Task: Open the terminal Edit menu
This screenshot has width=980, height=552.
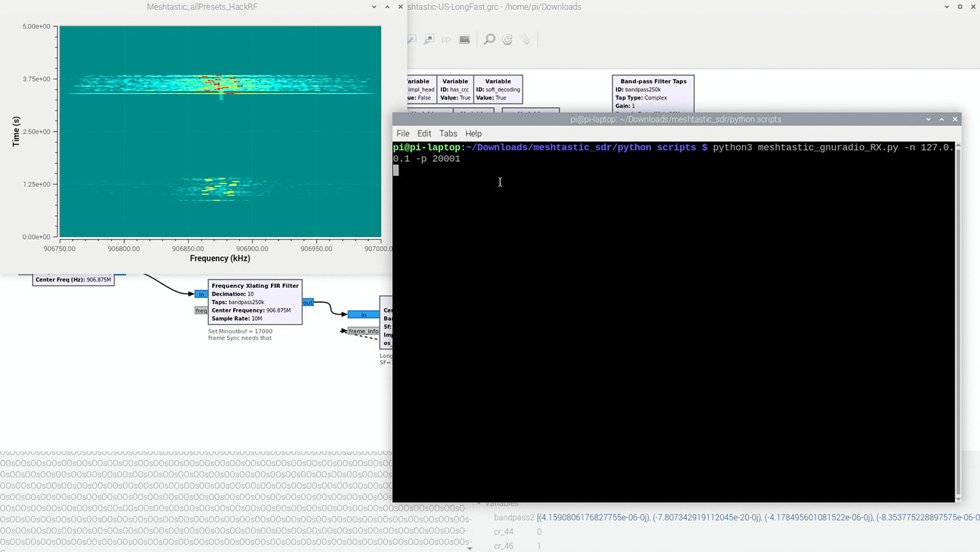Action: tap(424, 134)
